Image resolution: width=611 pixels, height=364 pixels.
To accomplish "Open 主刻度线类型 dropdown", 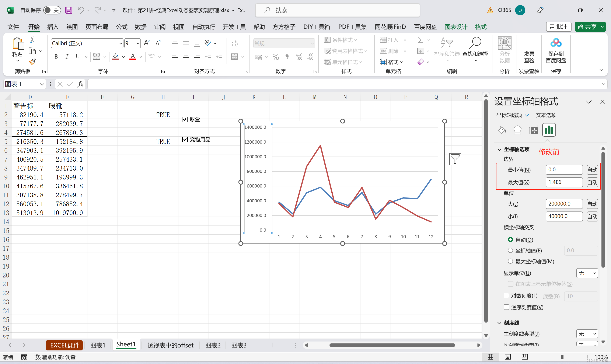I will [587, 334].
